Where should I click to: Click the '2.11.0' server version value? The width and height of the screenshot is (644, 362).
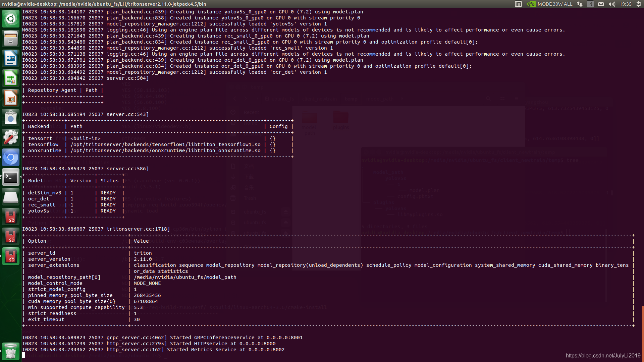143,259
